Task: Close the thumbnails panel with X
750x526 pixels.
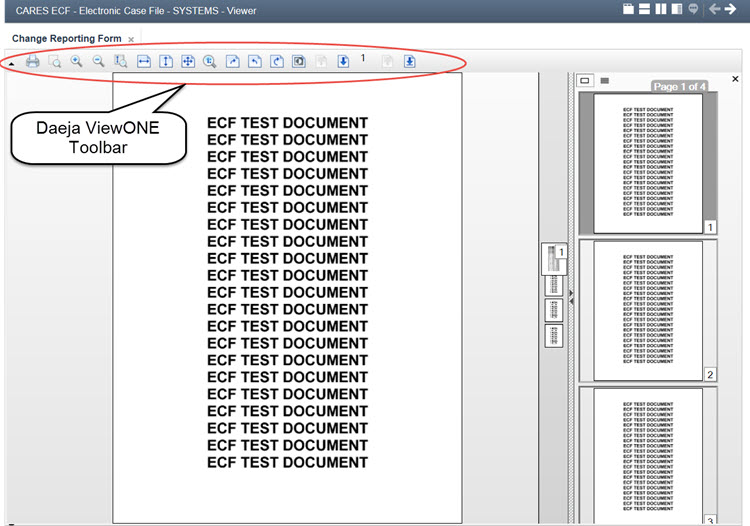Action: tap(735, 79)
